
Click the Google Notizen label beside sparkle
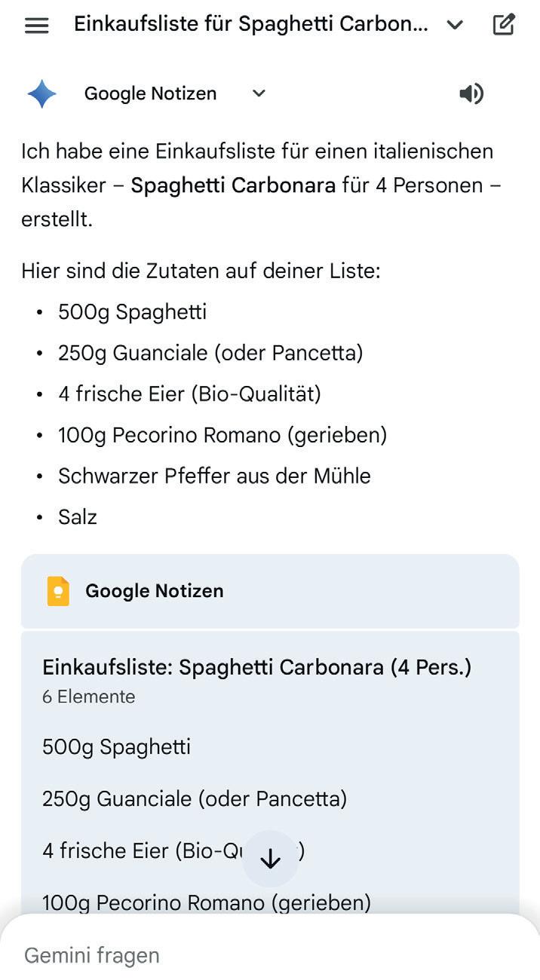(150, 93)
